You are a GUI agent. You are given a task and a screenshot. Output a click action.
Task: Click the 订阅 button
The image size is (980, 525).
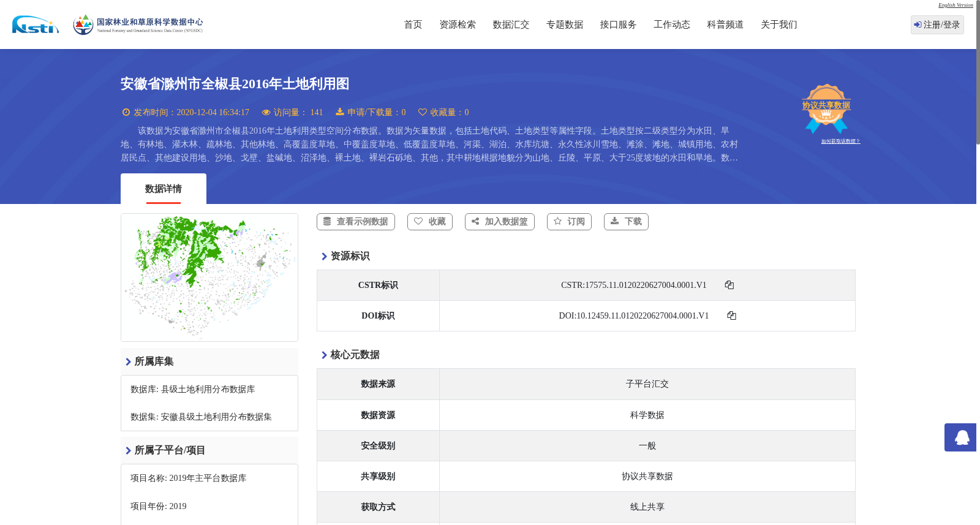coord(569,222)
